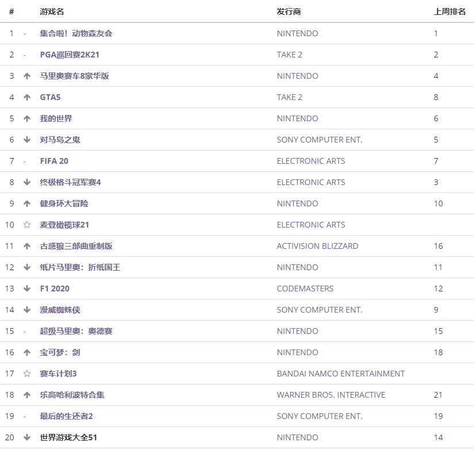
Task: Click the down arrow next to F1 2020
Action: tap(26, 289)
